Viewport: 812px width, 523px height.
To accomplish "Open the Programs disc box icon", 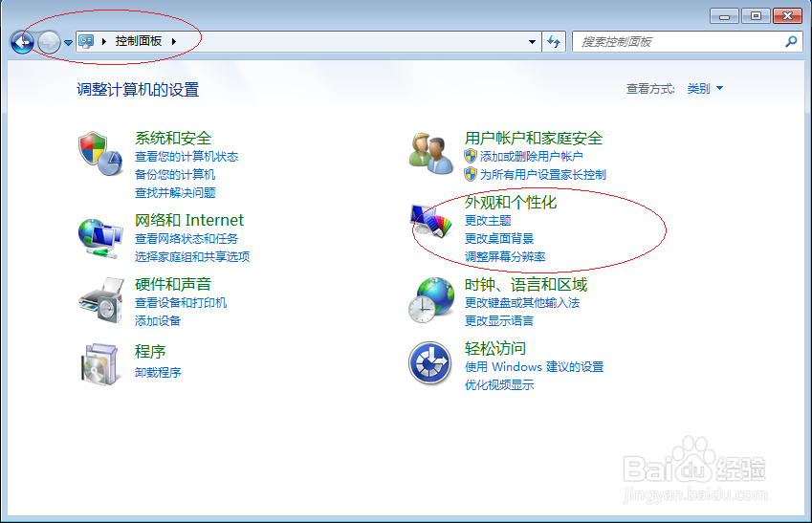I will 100,364.
